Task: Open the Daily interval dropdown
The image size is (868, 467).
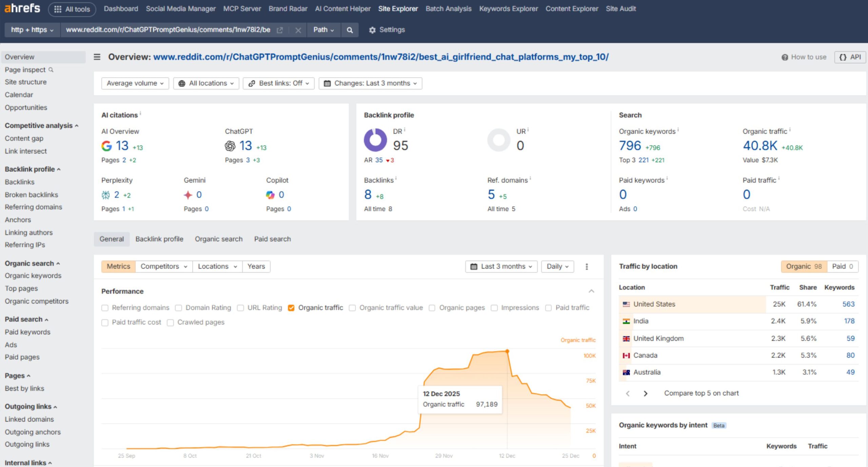Action: click(557, 266)
